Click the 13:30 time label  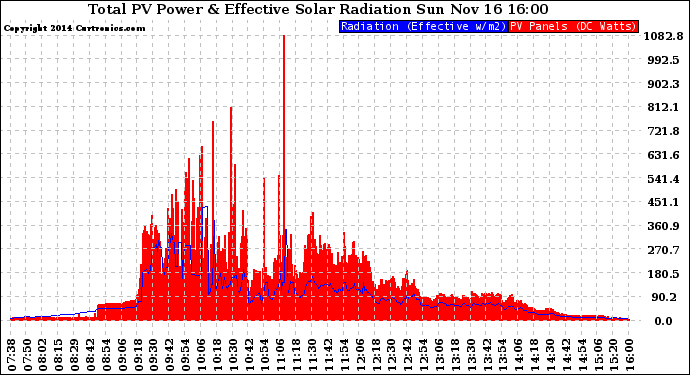click(471, 355)
